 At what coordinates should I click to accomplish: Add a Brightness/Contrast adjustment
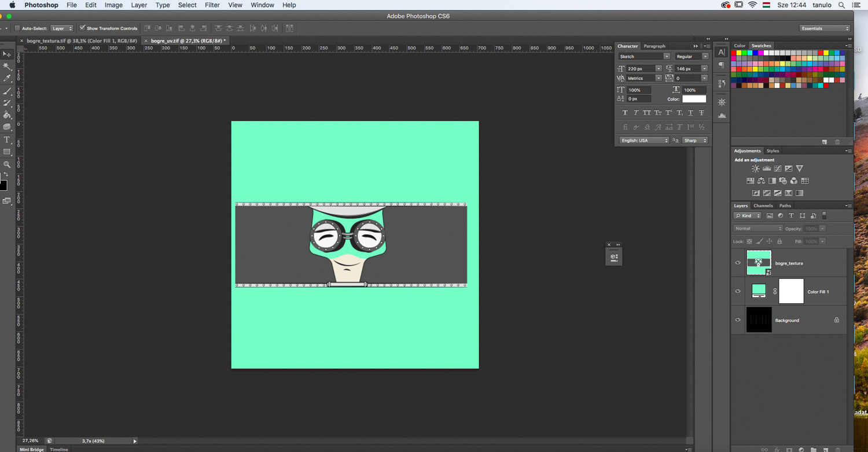[756, 169]
